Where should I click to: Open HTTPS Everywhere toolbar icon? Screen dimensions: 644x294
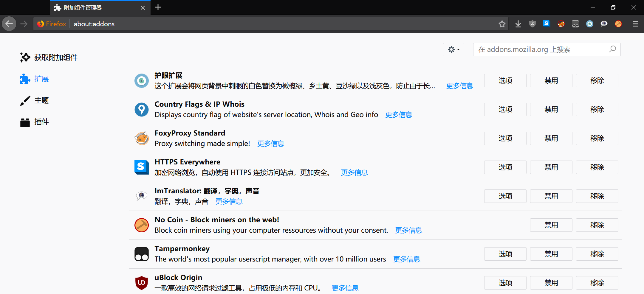pyautogui.click(x=547, y=24)
